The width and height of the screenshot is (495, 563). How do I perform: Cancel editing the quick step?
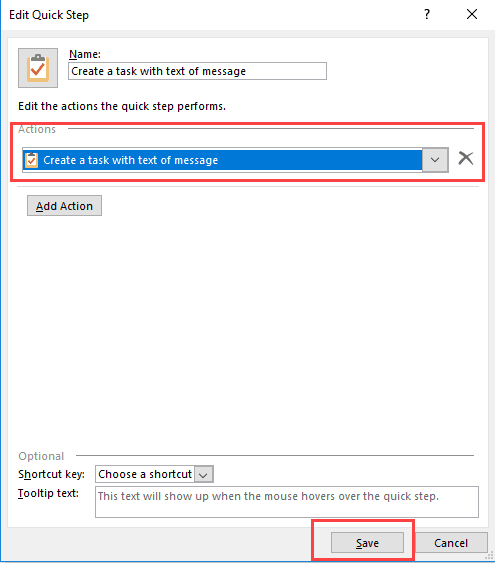[x=451, y=543]
